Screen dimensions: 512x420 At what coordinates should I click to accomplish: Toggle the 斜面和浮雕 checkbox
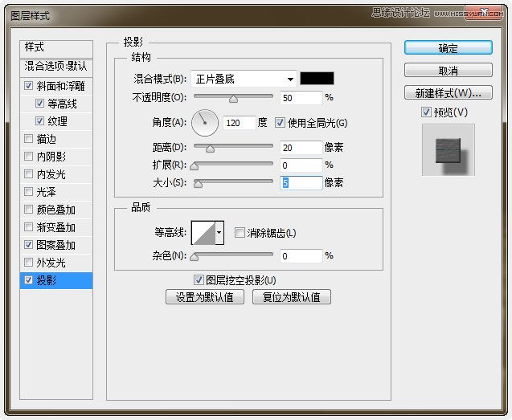[x=29, y=86]
